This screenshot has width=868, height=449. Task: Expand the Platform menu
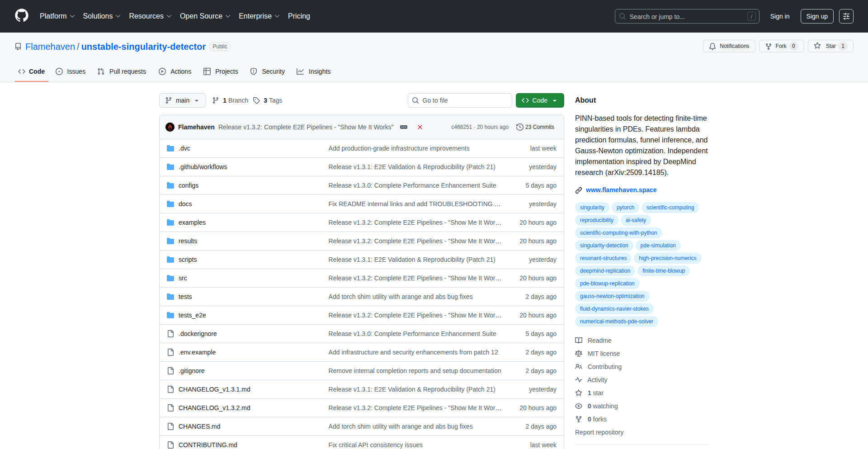(x=57, y=16)
